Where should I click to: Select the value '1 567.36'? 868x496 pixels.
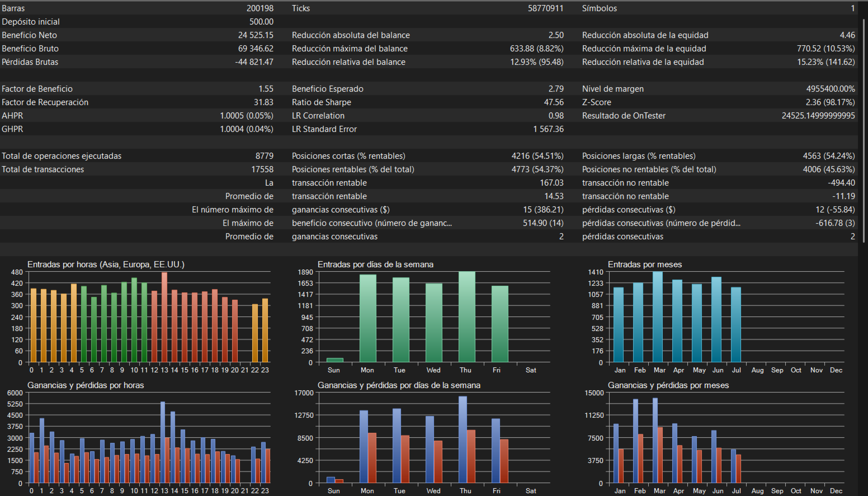click(x=549, y=129)
